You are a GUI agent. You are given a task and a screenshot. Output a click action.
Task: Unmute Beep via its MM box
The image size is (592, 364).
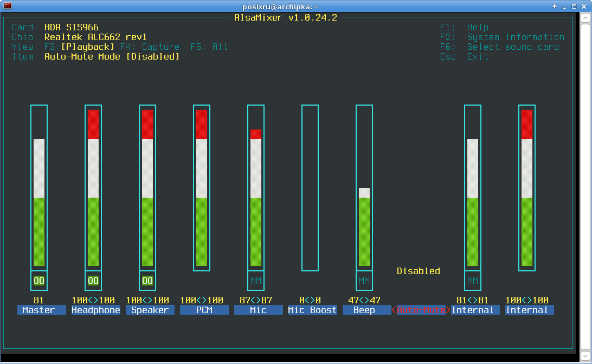pos(364,281)
